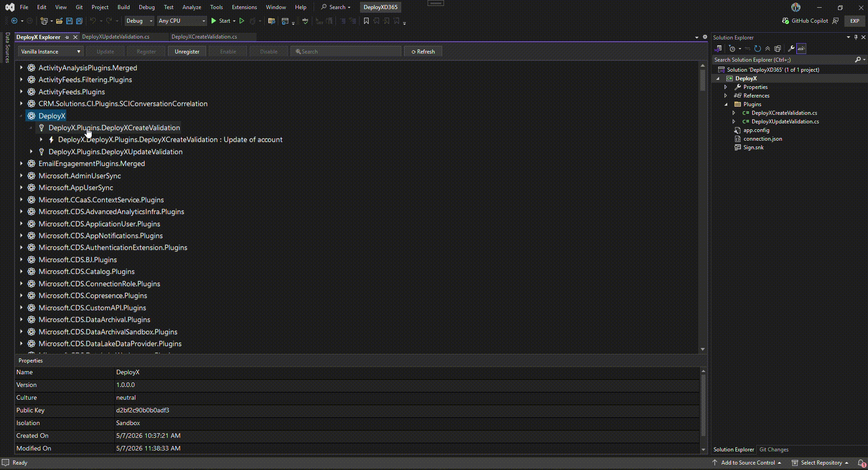Click the Save All icon
This screenshot has height=470, width=868.
click(x=79, y=21)
